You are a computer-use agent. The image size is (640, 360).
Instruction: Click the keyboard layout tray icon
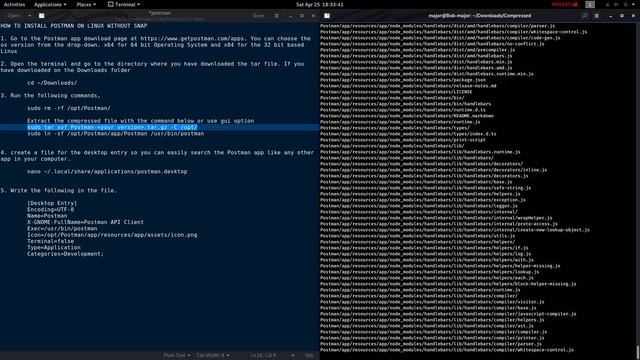tap(590, 4)
